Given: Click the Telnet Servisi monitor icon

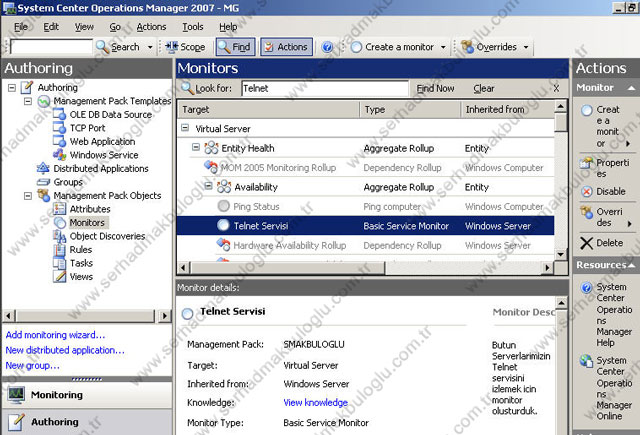Looking at the screenshot, I should [x=223, y=225].
